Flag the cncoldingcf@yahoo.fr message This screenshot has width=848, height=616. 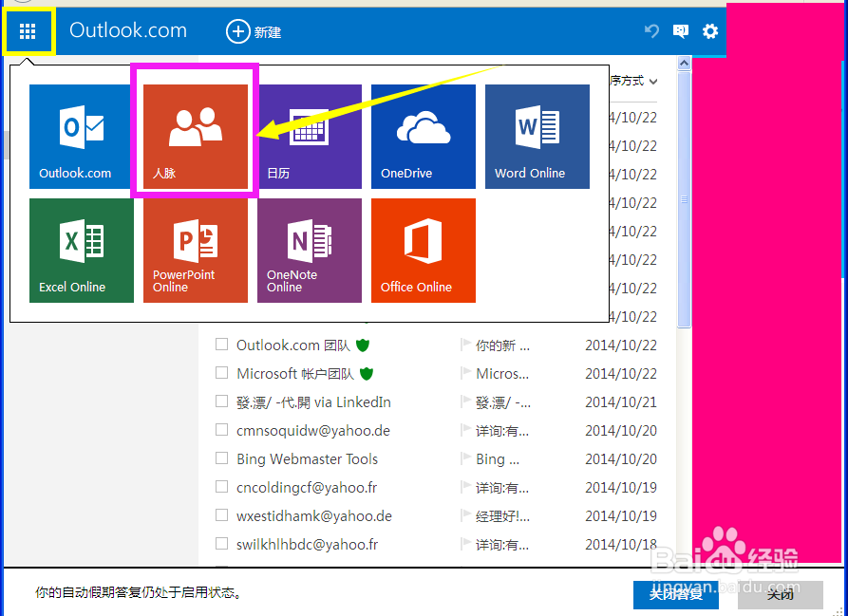click(465, 488)
